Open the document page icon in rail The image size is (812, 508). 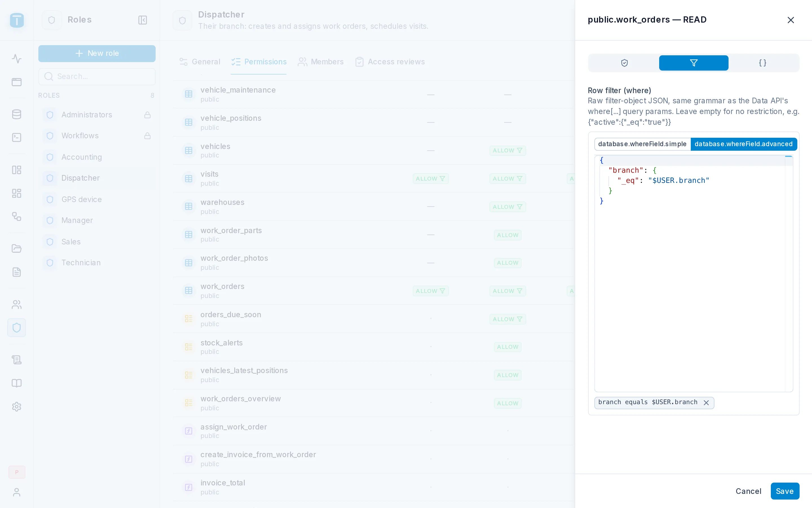(16, 272)
